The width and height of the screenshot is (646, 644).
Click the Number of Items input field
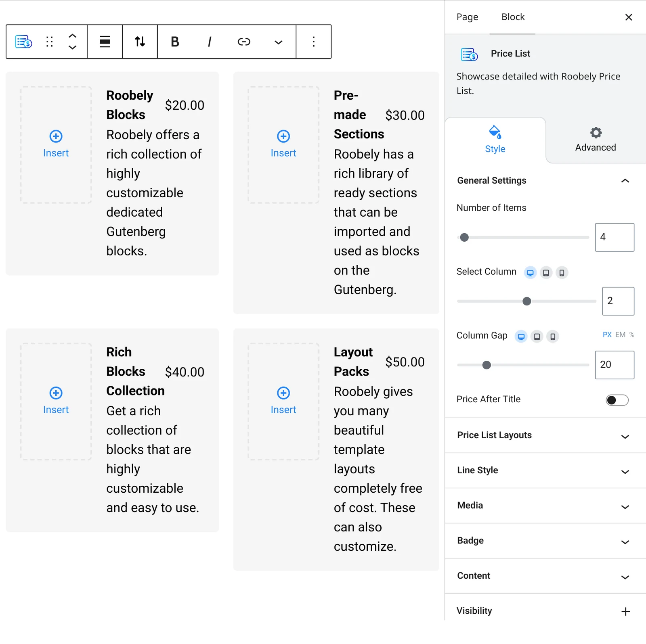click(615, 237)
